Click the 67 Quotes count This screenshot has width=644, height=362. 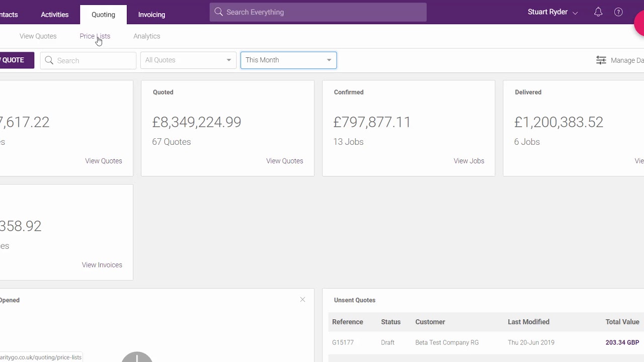coord(171,142)
